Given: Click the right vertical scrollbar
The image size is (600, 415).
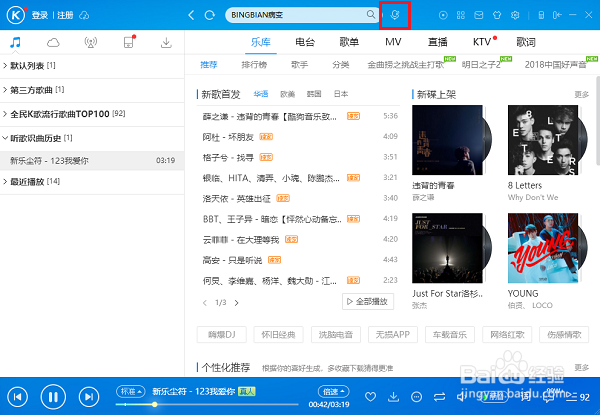Looking at the screenshot, I should point(598,121).
